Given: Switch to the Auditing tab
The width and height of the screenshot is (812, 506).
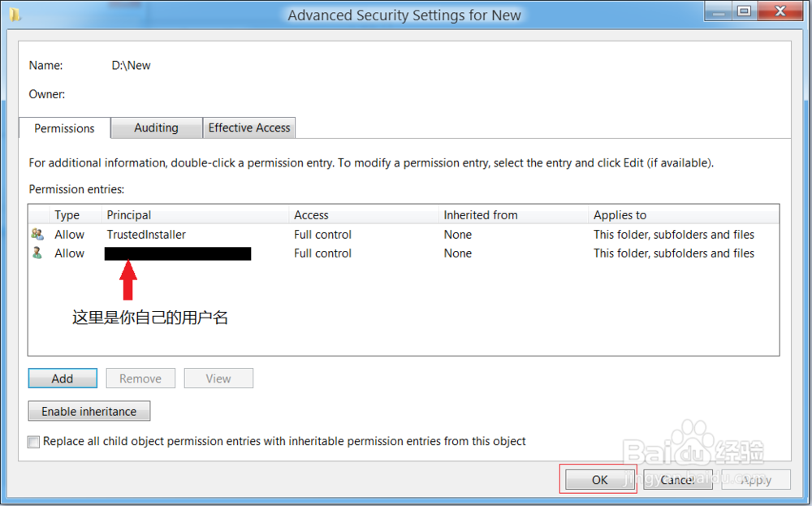Looking at the screenshot, I should point(156,128).
